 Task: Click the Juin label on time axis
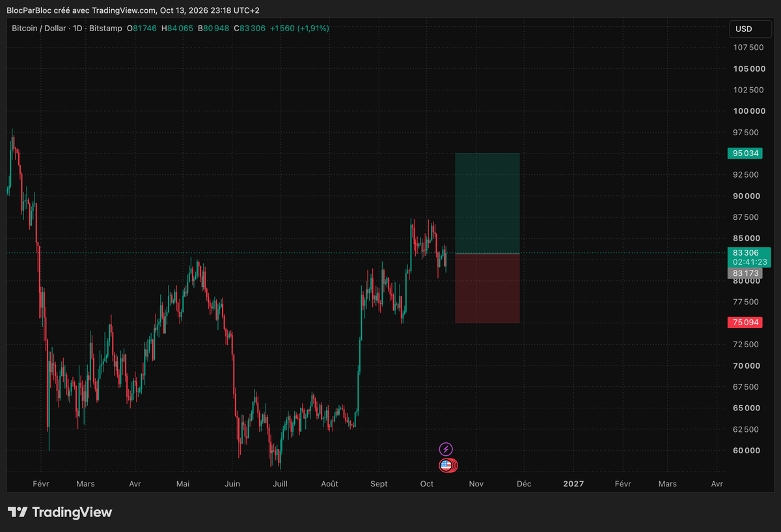tap(232, 484)
